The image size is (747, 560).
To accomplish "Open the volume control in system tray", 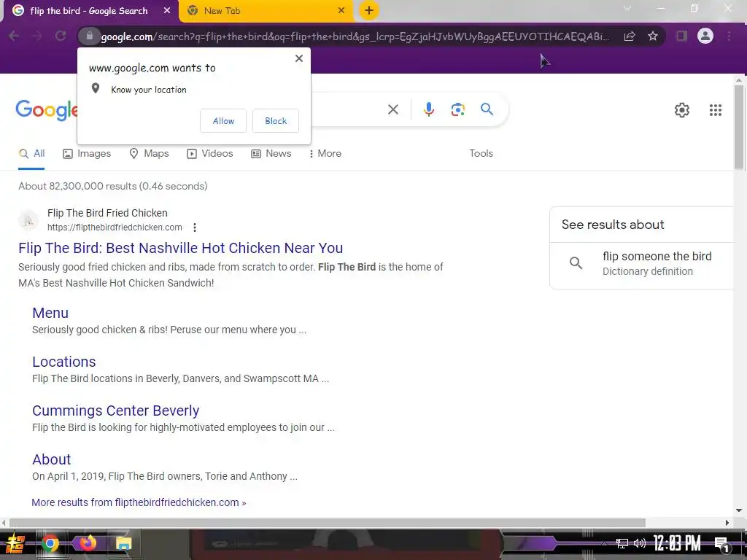I will tap(639, 543).
